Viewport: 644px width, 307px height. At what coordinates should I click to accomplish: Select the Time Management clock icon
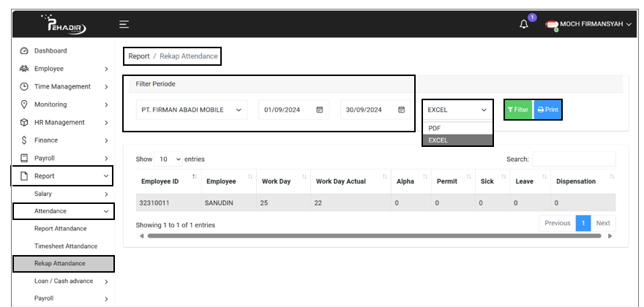pyautogui.click(x=24, y=87)
